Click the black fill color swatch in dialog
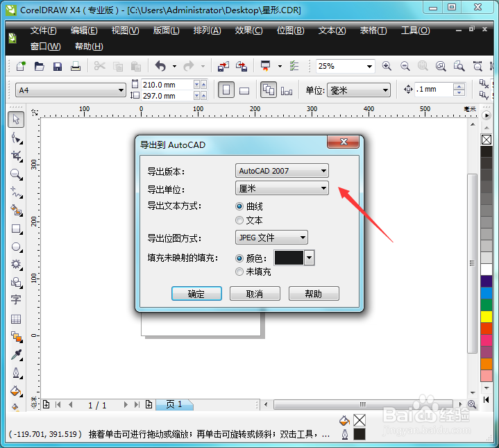This screenshot has height=448, width=499. click(x=289, y=258)
